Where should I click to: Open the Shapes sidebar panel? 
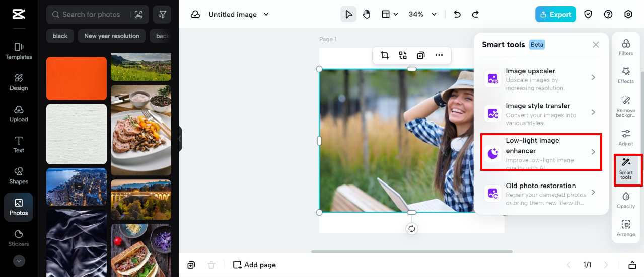19,176
